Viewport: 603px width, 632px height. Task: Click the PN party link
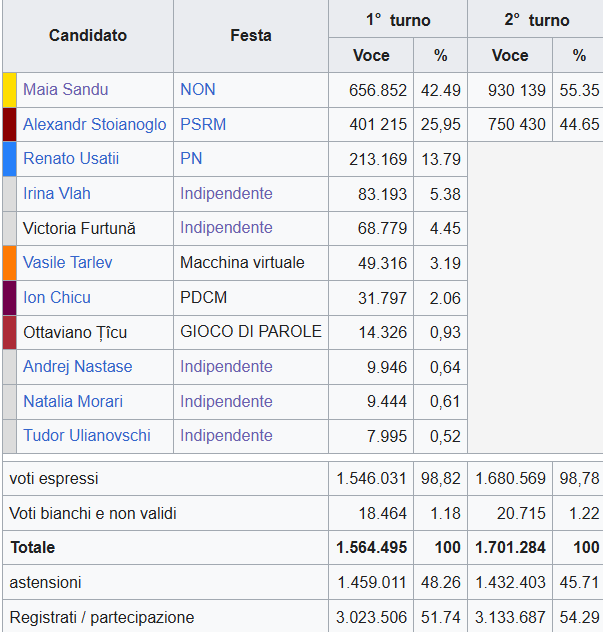[x=191, y=159]
